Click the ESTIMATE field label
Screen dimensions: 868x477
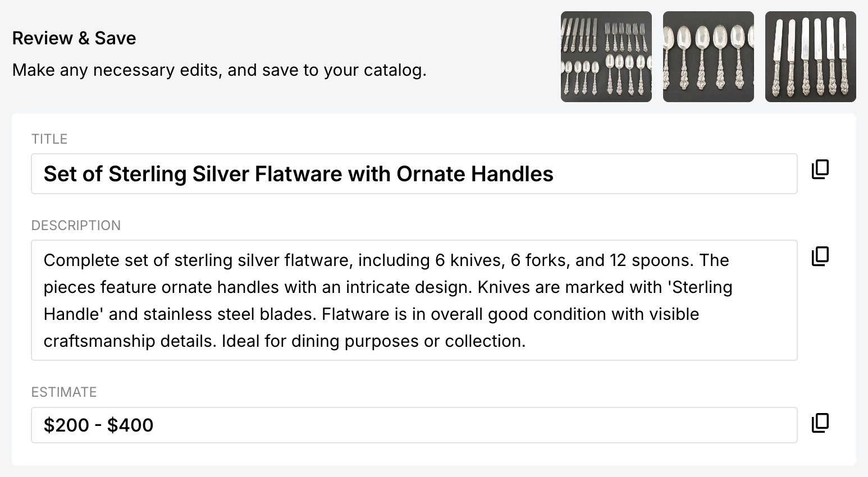(64, 392)
